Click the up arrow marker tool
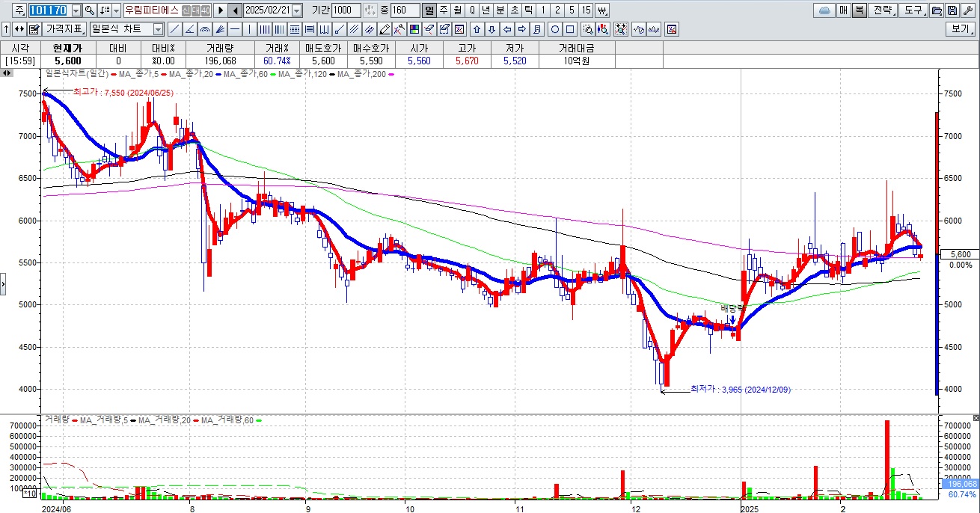 click(477, 29)
